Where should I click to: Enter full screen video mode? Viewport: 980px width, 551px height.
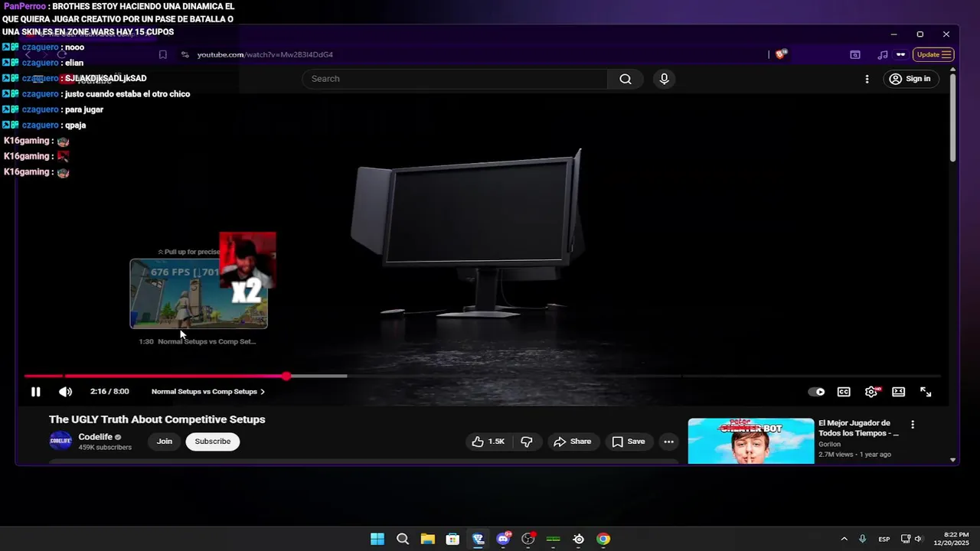pos(926,392)
